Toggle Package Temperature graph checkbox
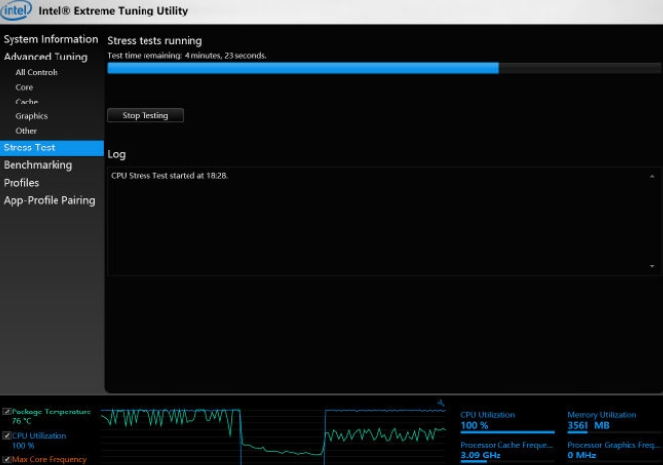The height and width of the screenshot is (465, 663). (7, 412)
